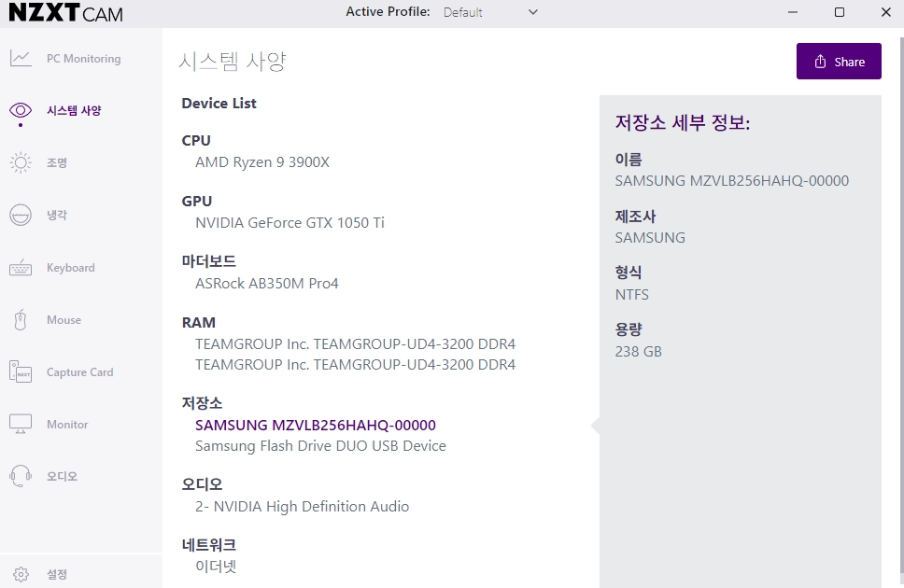Select first TEAMGROUP-UD4-3200 DDR4 RAM entry

point(355,344)
